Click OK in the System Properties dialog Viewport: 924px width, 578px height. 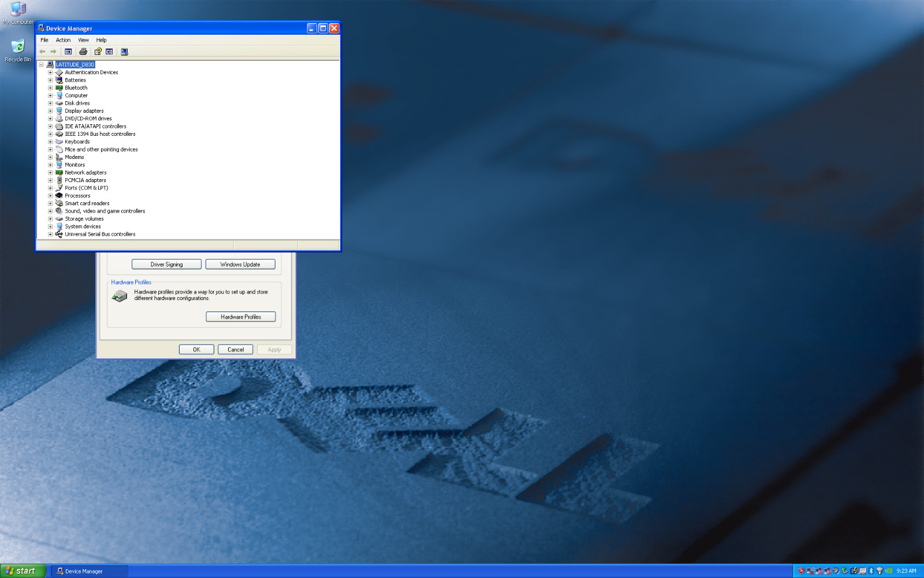[196, 350]
